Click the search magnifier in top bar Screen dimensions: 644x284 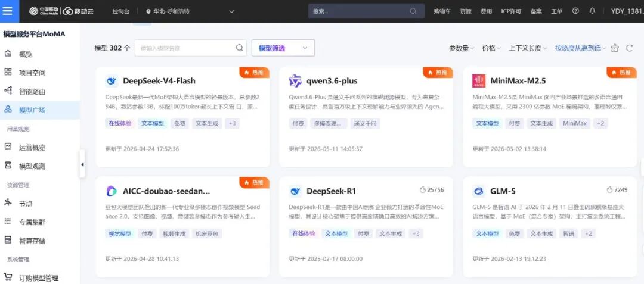(x=413, y=11)
